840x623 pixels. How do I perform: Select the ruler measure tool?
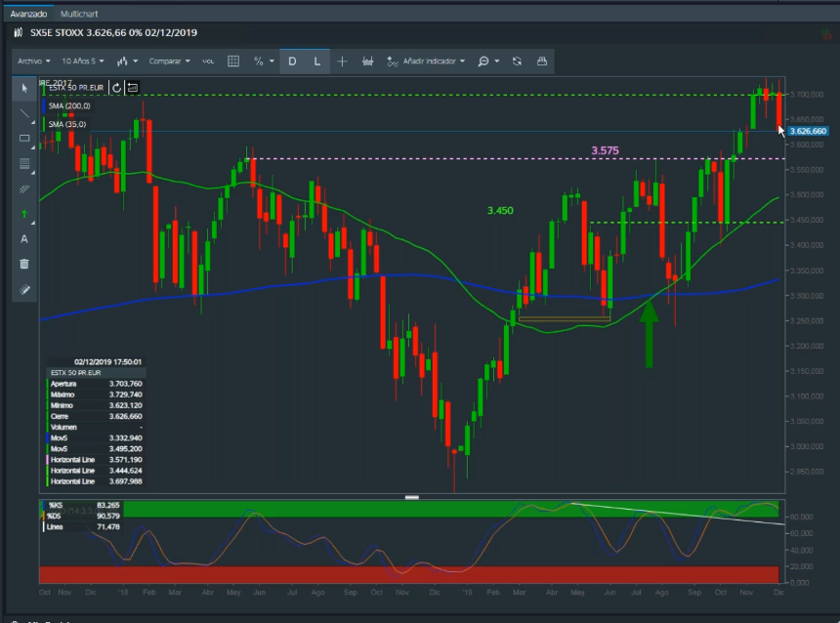24,290
